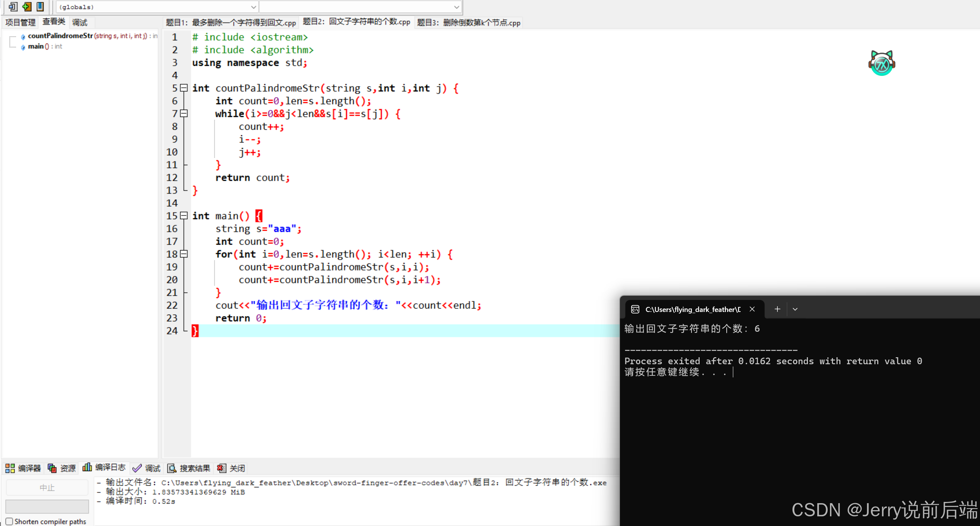Click the blue Goto bookmark icon
Screen dimensions: 980x526
coord(40,7)
